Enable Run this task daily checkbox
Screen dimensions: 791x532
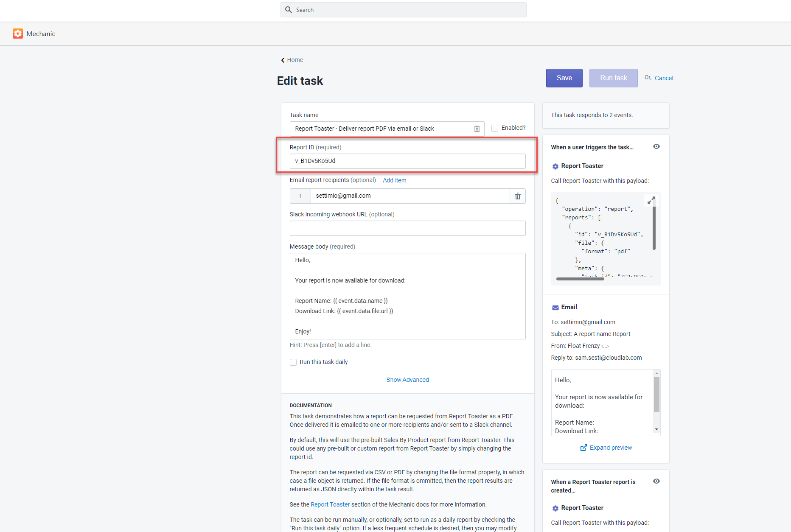pos(293,362)
